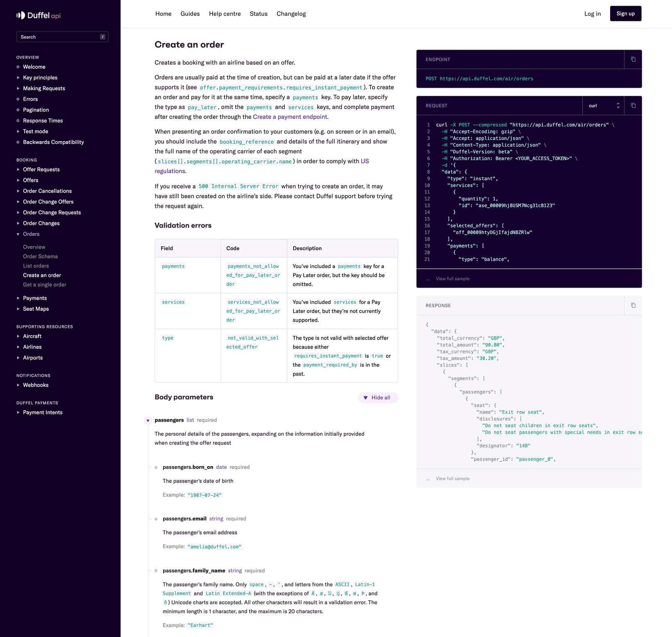The width and height of the screenshot is (672, 637).
Task: Collapse the Orders section
Action: click(x=18, y=234)
